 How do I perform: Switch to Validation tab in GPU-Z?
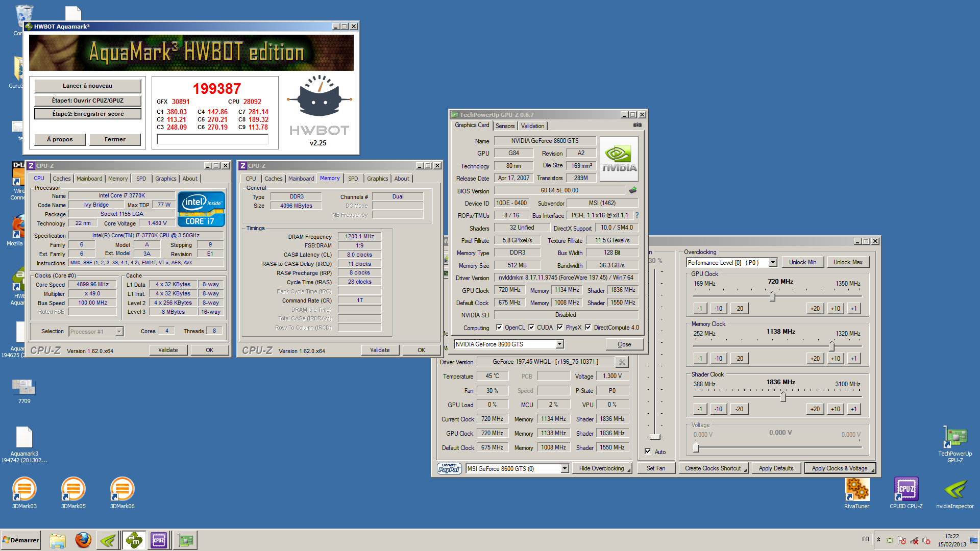[x=532, y=126]
